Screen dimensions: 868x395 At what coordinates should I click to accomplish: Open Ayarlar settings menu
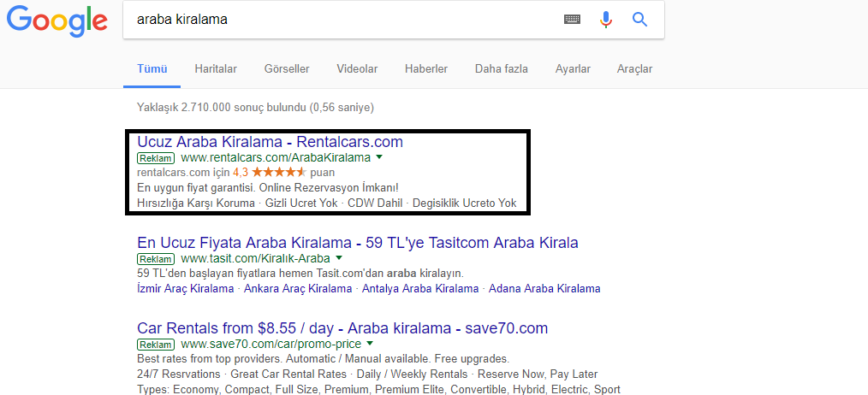pos(573,68)
